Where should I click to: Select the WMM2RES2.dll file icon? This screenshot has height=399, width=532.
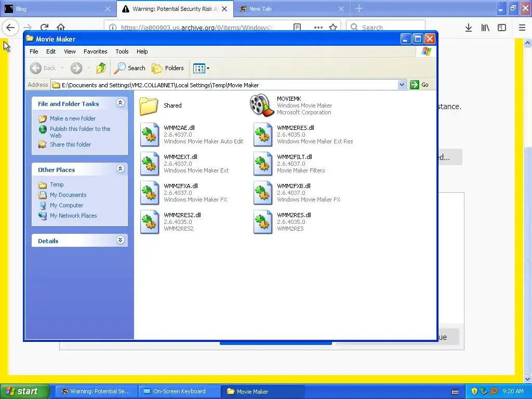click(x=150, y=222)
